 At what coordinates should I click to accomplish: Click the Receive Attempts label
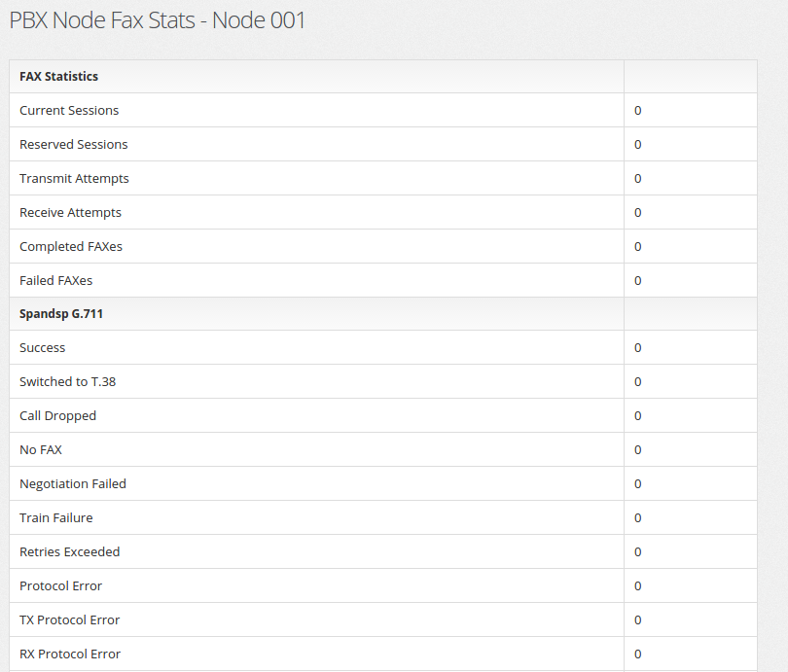(x=70, y=213)
